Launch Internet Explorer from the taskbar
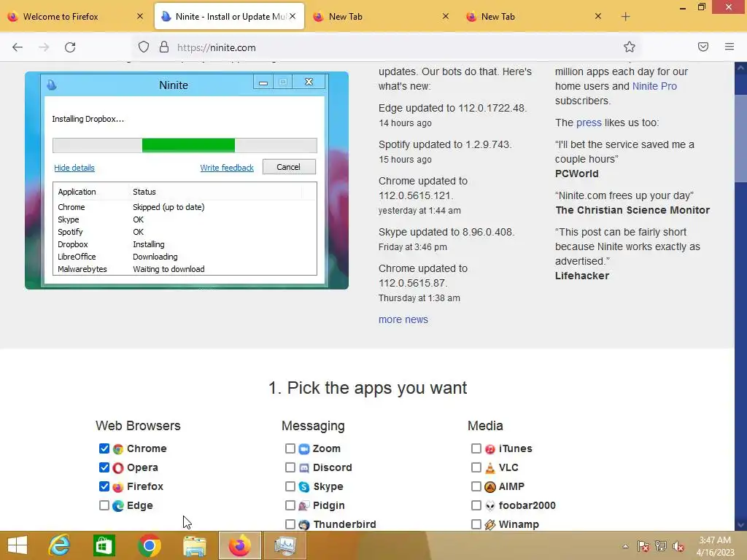 60,545
